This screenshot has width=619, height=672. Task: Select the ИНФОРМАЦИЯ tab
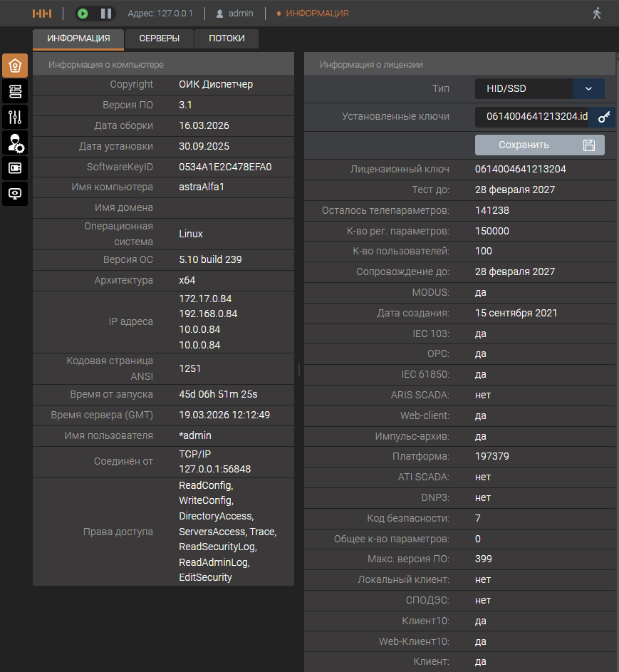pyautogui.click(x=78, y=38)
